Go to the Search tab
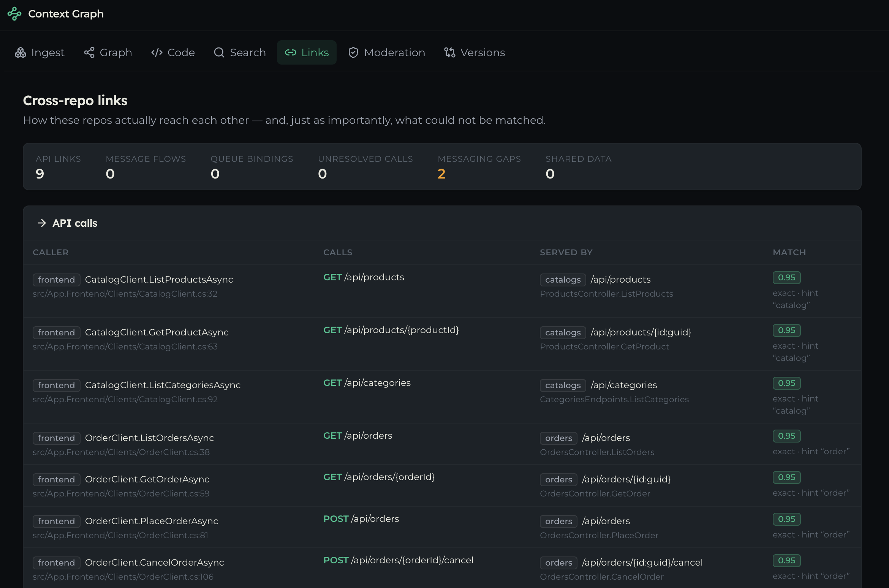The width and height of the screenshot is (889, 588). [240, 52]
